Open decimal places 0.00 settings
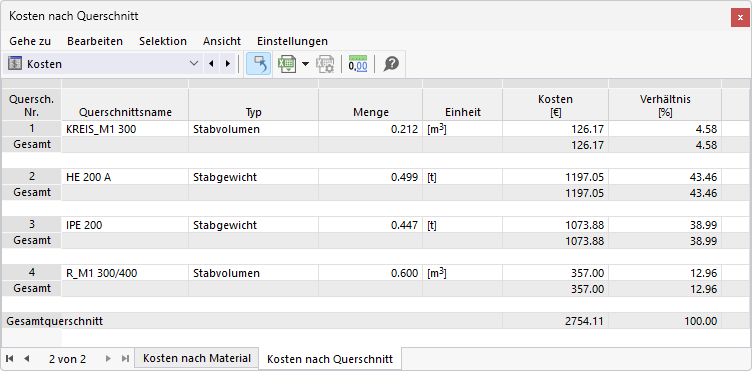Image resolution: width=752 pixels, height=371 pixels. coord(358,64)
